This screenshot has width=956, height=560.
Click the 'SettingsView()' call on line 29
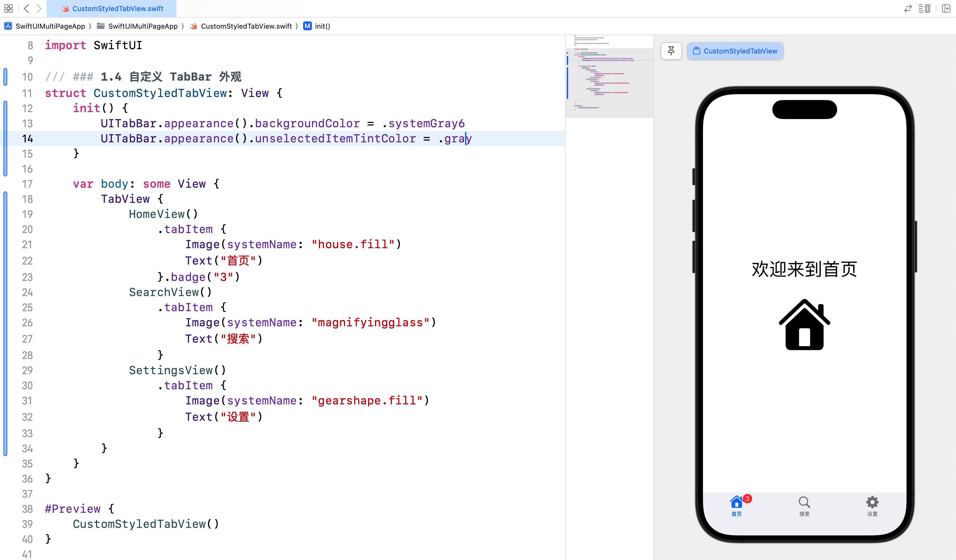coord(177,370)
